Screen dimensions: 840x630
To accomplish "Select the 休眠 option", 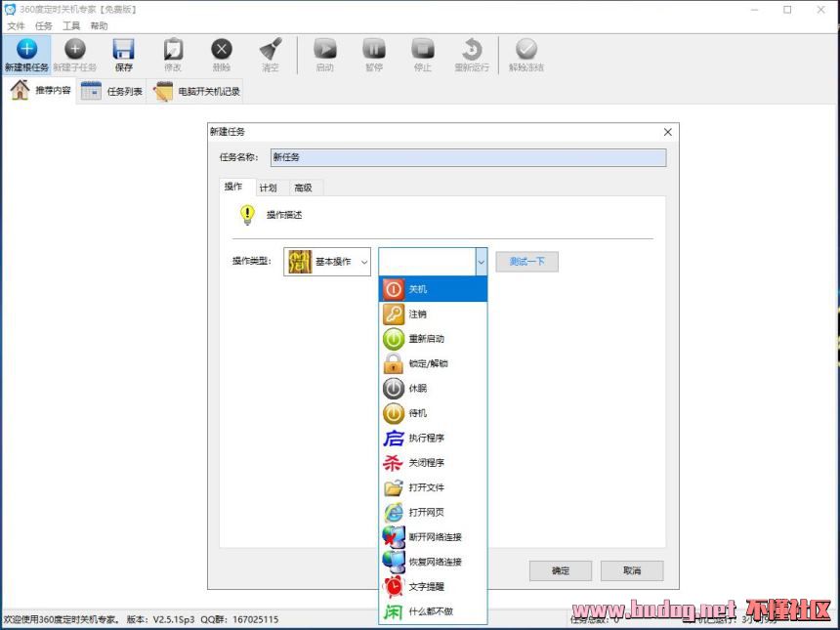I will click(x=433, y=389).
